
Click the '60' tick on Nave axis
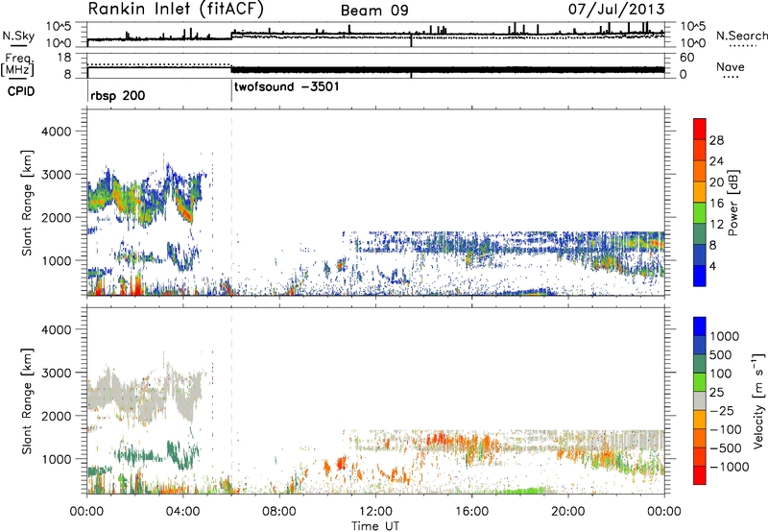click(x=686, y=58)
